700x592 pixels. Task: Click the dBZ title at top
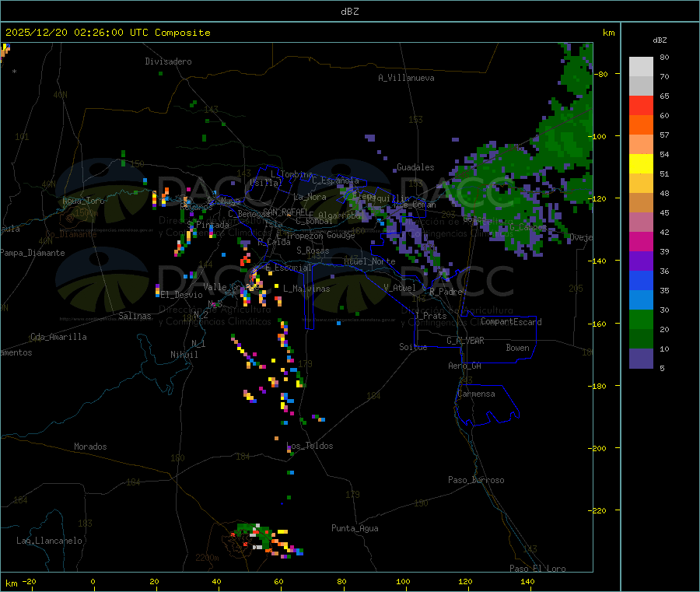(349, 12)
